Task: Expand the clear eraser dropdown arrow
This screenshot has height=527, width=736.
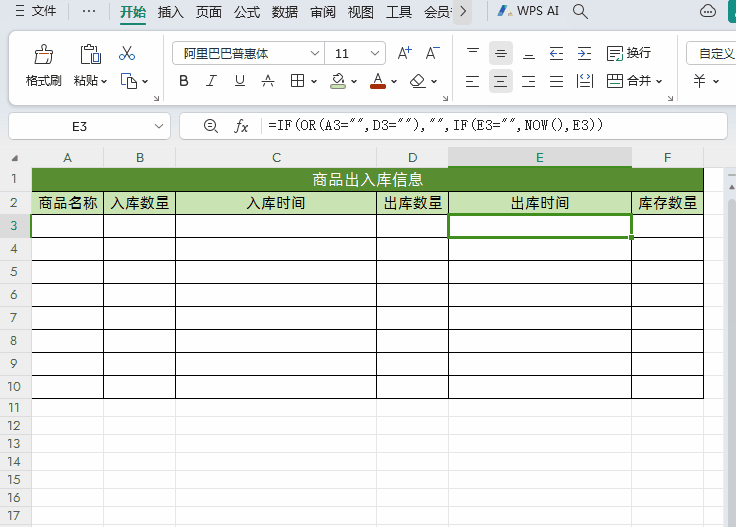Action: [434, 82]
